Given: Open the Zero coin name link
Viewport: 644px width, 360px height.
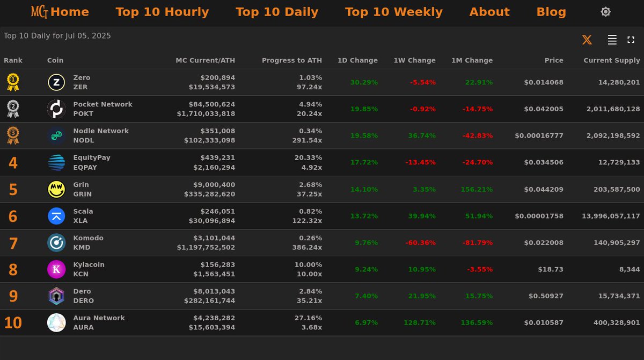Looking at the screenshot, I should pos(82,78).
